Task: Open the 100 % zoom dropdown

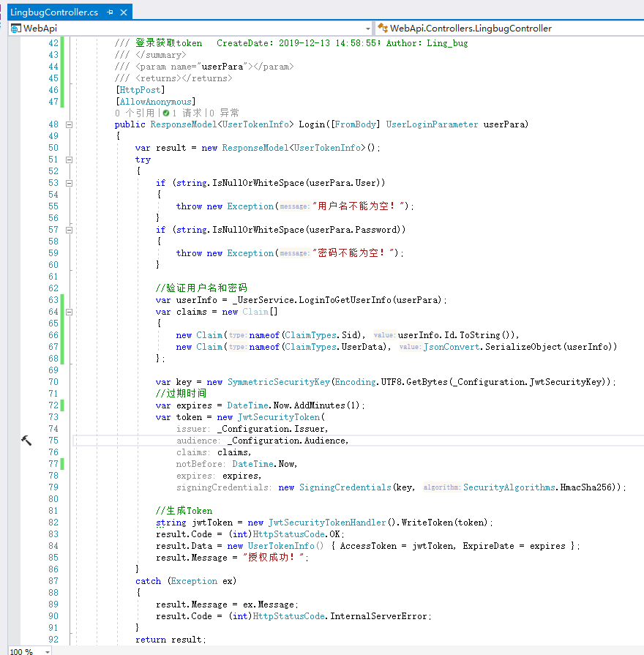Action: click(x=48, y=651)
